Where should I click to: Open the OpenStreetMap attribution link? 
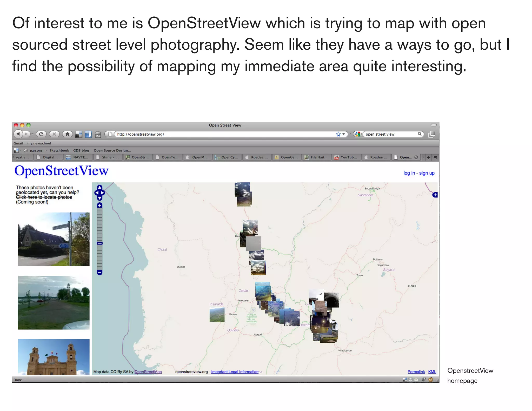click(x=148, y=372)
